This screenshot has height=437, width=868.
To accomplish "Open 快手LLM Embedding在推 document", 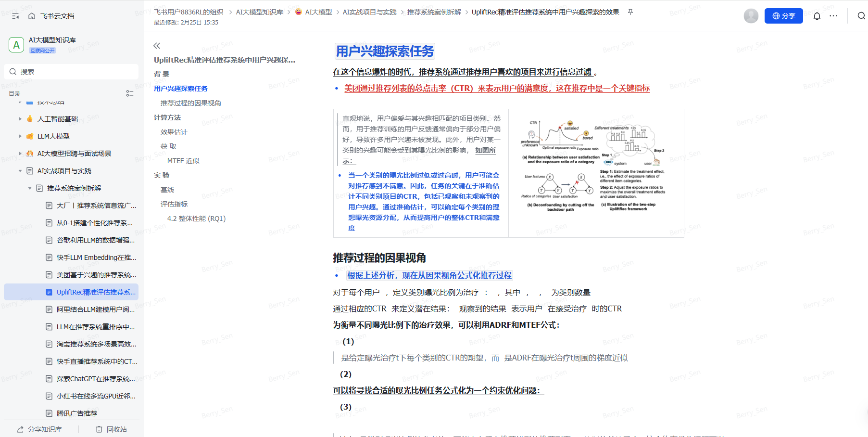I will tap(97, 257).
